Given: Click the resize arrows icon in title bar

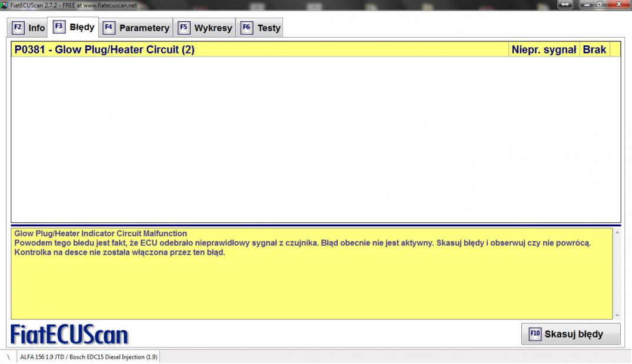Looking at the screenshot, I should point(565,5).
